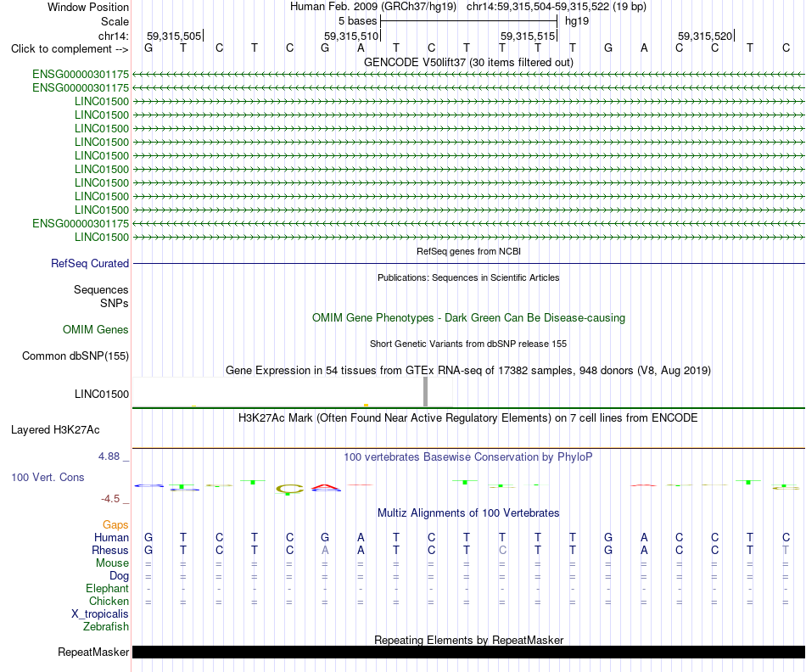
Task: Select the Chicken alignment row label
Action: tap(109, 602)
